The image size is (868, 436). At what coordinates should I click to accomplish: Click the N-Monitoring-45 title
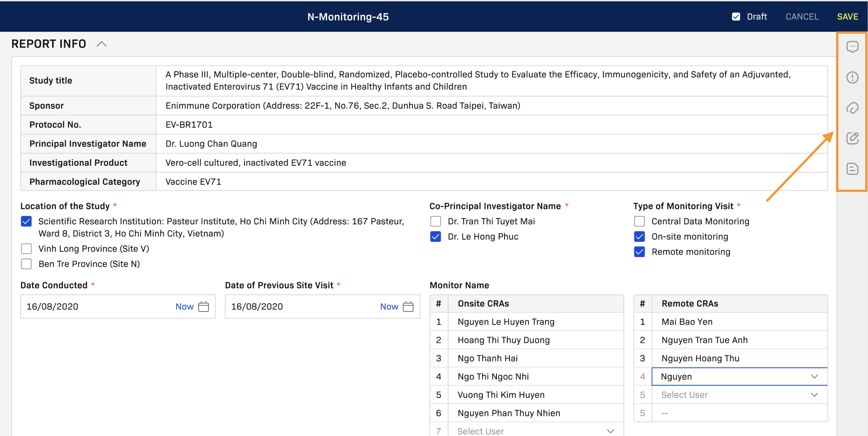tap(348, 17)
